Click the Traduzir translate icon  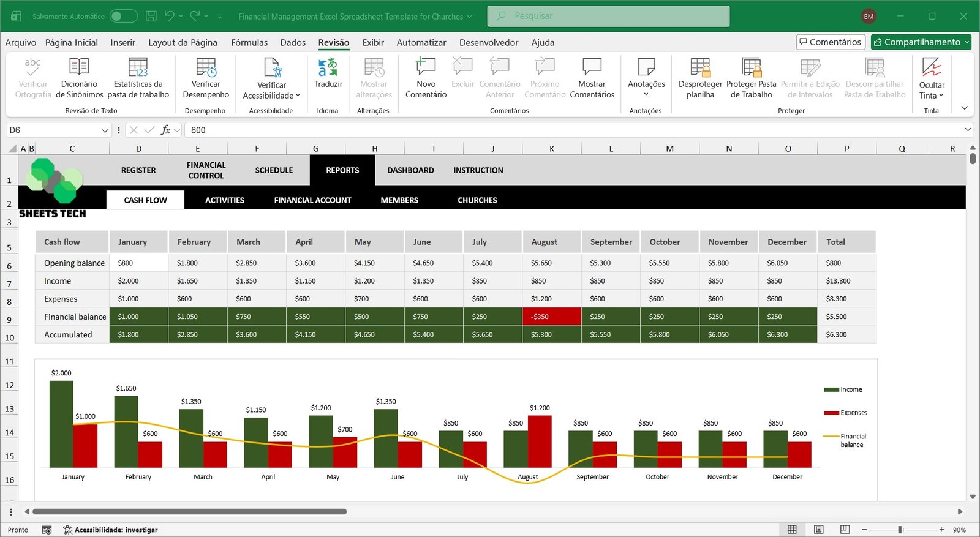328,67
